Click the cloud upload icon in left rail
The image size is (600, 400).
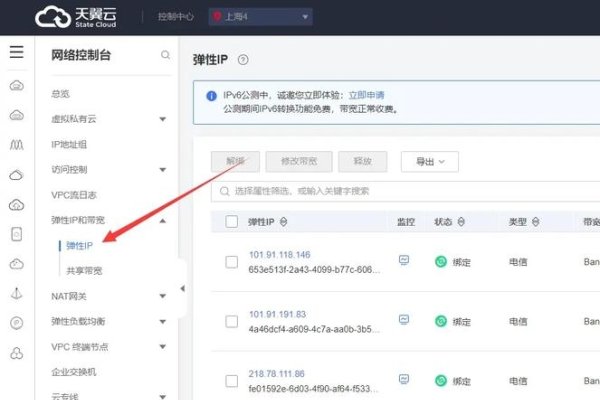16,205
